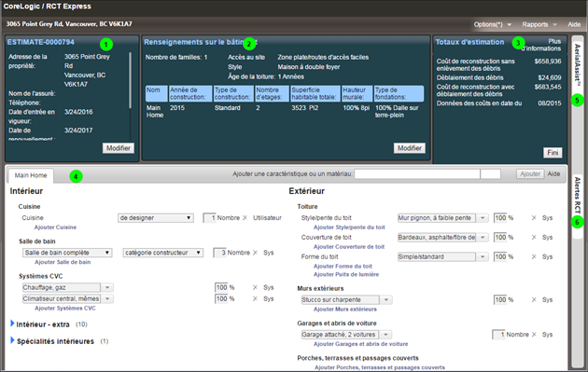Click Modifier in the ESTIMATE-0000794 panel

click(x=119, y=148)
